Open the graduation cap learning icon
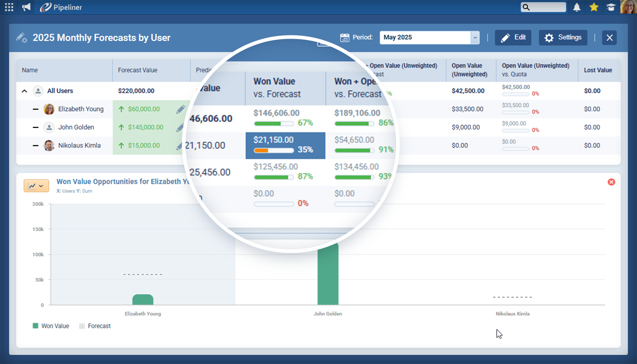 point(610,7)
